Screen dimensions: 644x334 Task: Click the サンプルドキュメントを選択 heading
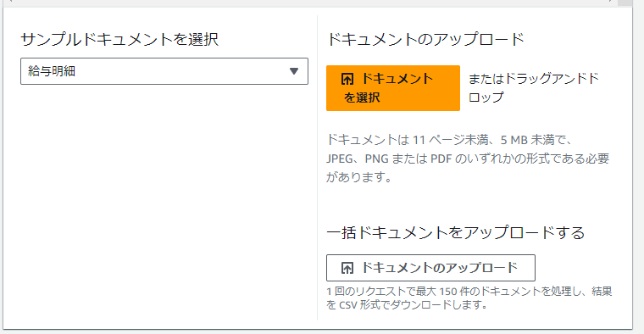[119, 40]
